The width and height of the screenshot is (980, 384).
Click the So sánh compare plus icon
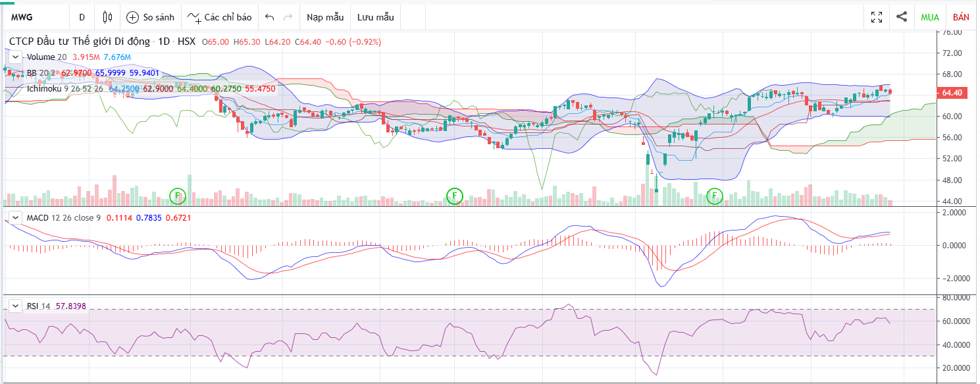point(133,17)
